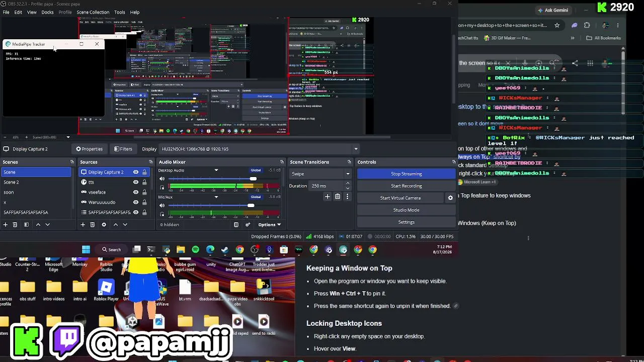Open the Docks menu
Screen dimensions: 644x362
47,12
